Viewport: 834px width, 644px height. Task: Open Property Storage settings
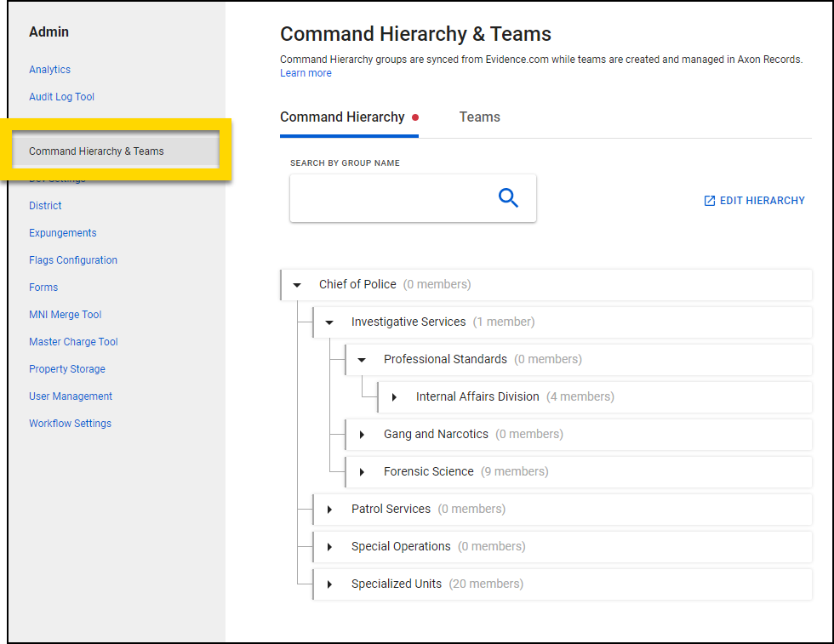click(66, 368)
